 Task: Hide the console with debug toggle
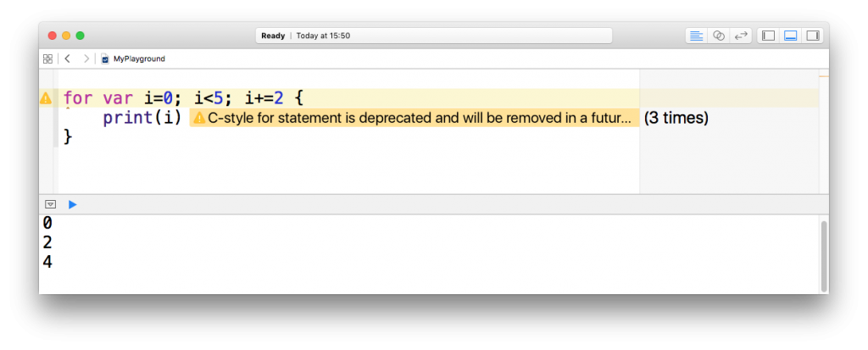point(50,204)
